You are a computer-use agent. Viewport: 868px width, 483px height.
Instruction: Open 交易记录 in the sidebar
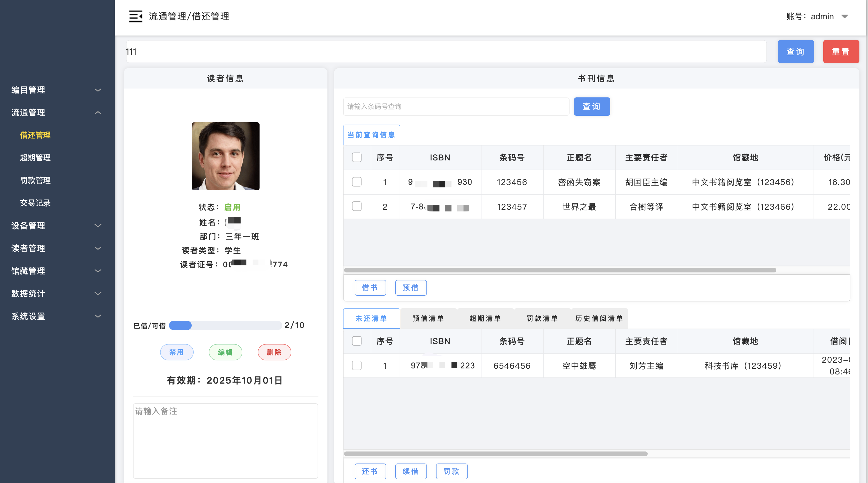point(35,203)
